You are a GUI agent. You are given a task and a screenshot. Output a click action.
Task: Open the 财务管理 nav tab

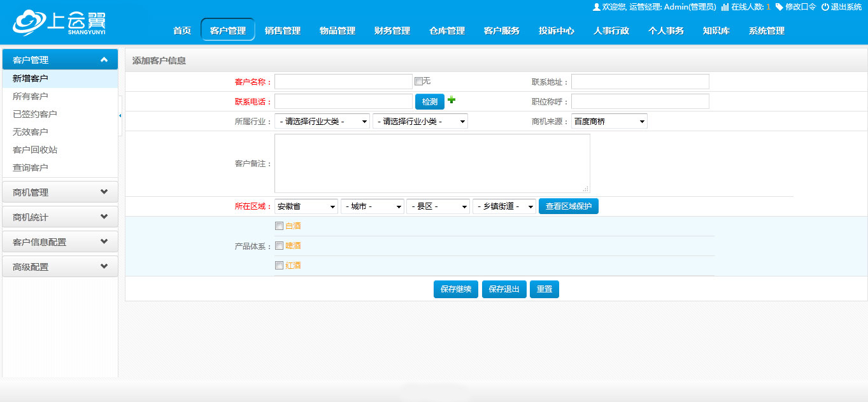392,31
